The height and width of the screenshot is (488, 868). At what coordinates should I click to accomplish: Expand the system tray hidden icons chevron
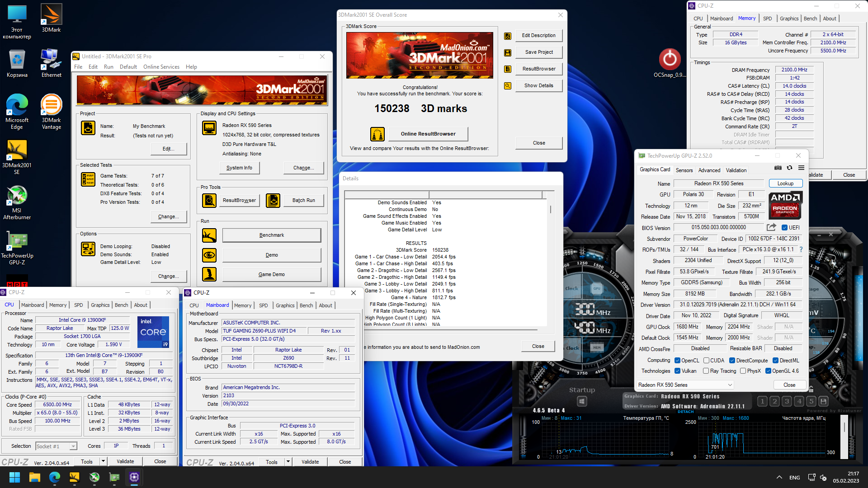779,478
